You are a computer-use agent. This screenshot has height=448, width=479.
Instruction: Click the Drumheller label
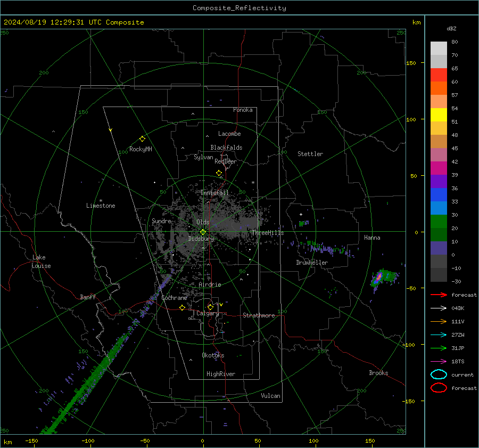coord(312,263)
